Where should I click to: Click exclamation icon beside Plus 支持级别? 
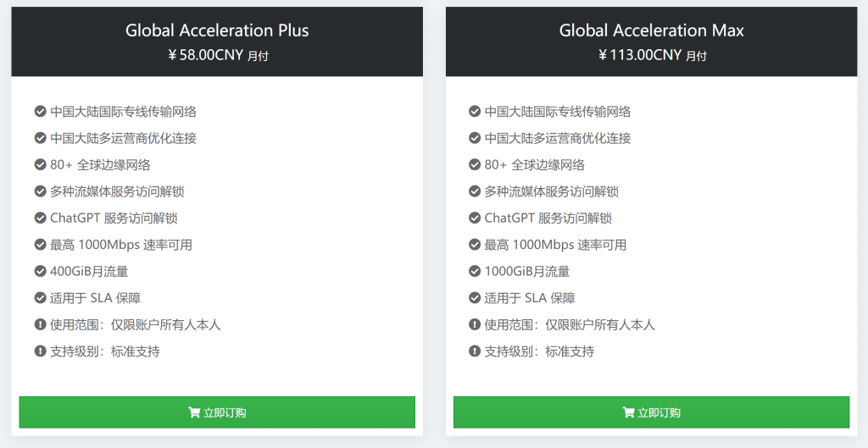point(40,351)
